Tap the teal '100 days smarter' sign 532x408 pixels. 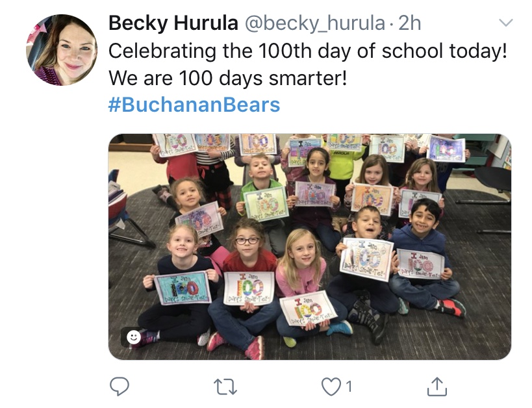[x=183, y=288]
